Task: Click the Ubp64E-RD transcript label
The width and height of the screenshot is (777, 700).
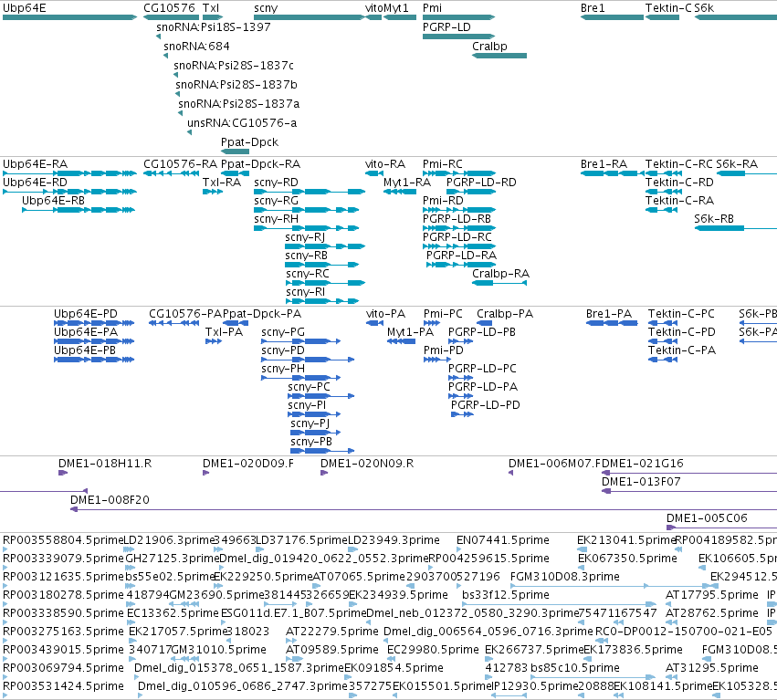Action: [x=36, y=183]
